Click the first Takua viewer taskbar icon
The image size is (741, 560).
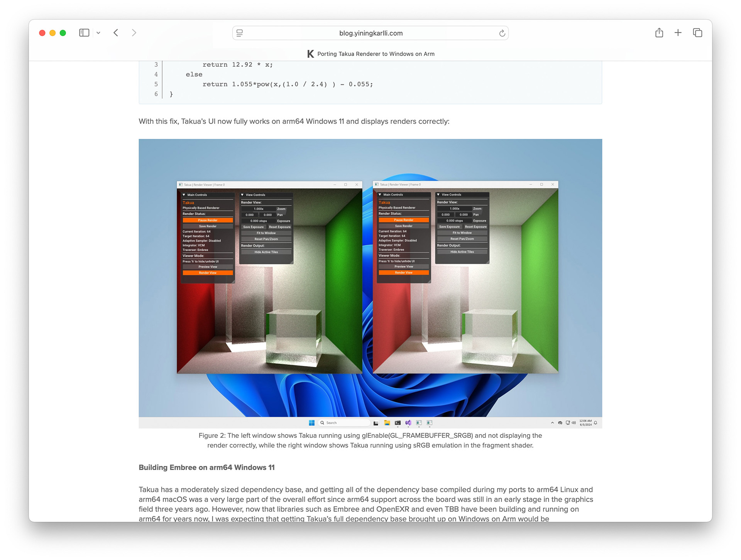(x=419, y=423)
